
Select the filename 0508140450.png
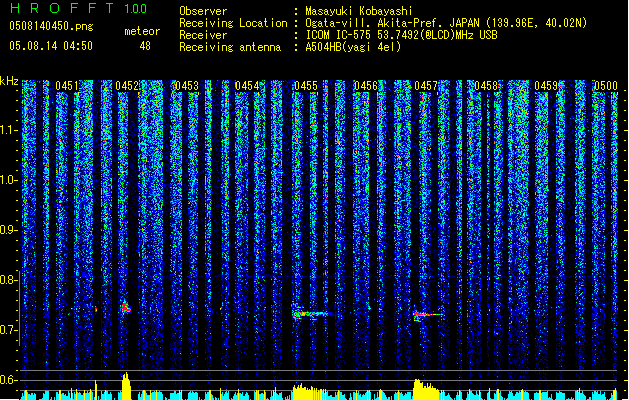tap(51, 26)
